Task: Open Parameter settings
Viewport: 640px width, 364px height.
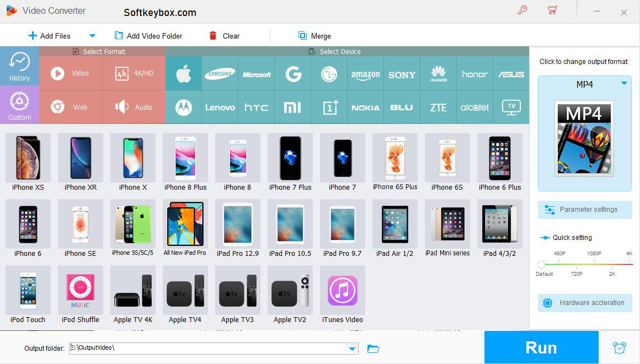Action: click(584, 210)
